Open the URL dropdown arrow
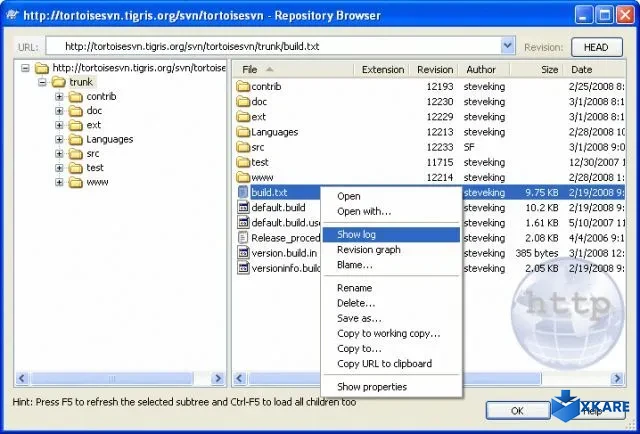The width and height of the screenshot is (640, 434). tap(507, 46)
